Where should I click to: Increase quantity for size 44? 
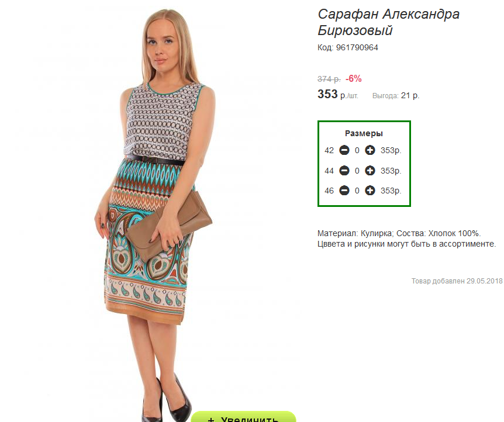(x=370, y=171)
